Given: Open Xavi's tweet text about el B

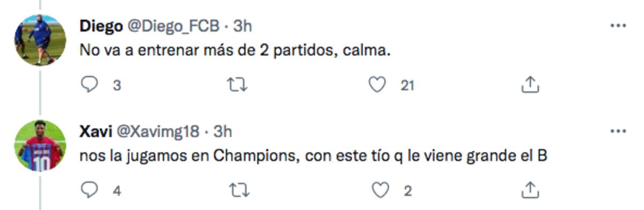Looking at the screenshot, I should [313, 156].
